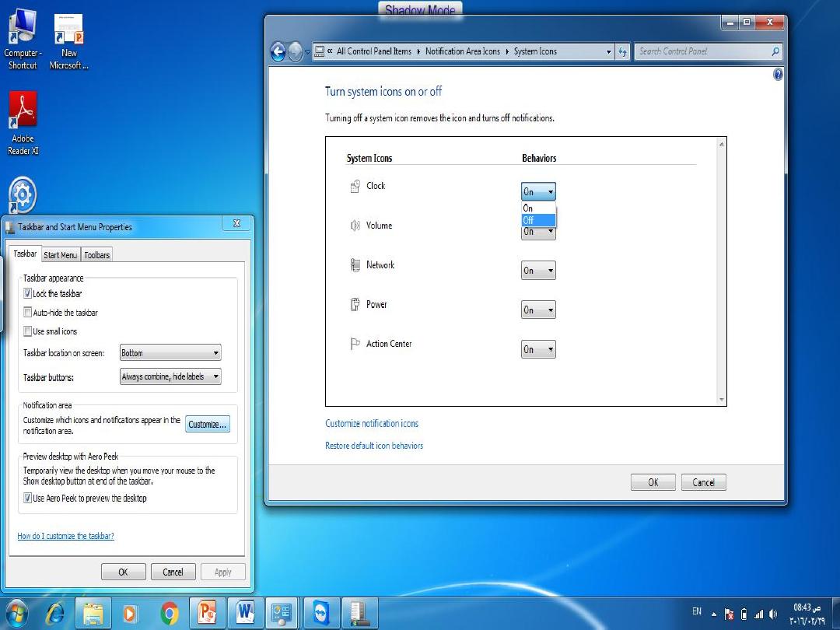840x630 pixels.
Task: Click the Action Center flag in tray
Action: coord(729,614)
